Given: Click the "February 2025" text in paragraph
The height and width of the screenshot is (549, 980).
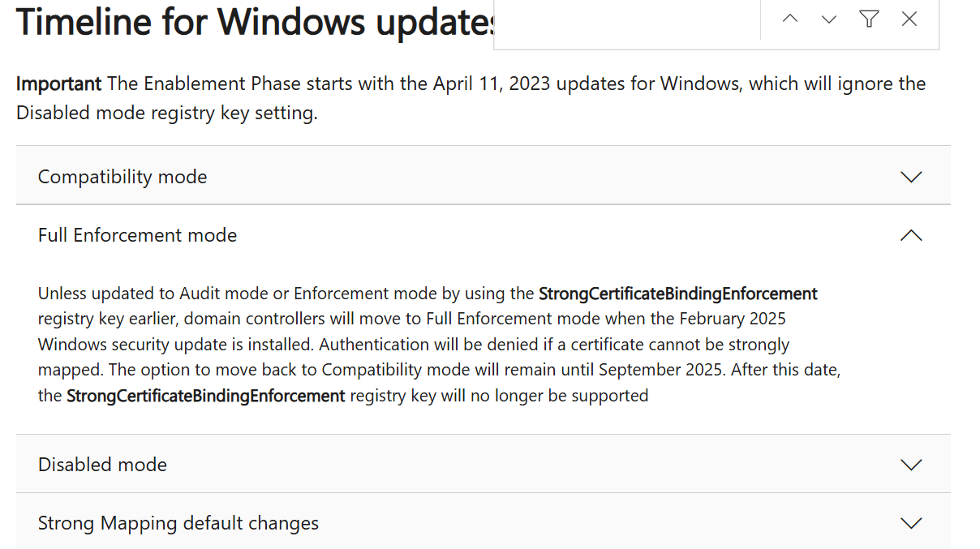Looking at the screenshot, I should (x=733, y=319).
